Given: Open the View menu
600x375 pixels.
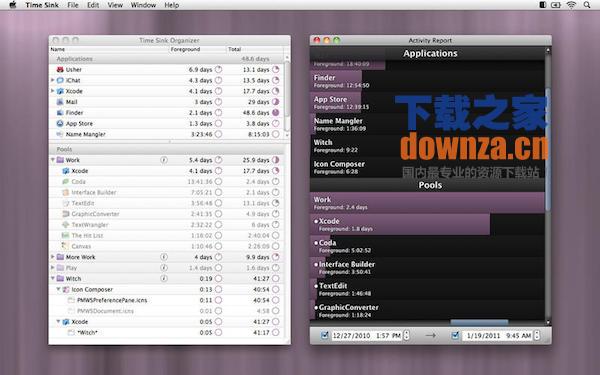Looking at the screenshot, I should click(x=115, y=5).
